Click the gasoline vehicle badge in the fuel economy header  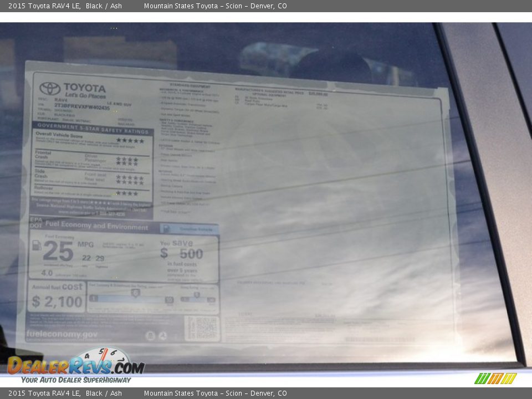pos(189,228)
